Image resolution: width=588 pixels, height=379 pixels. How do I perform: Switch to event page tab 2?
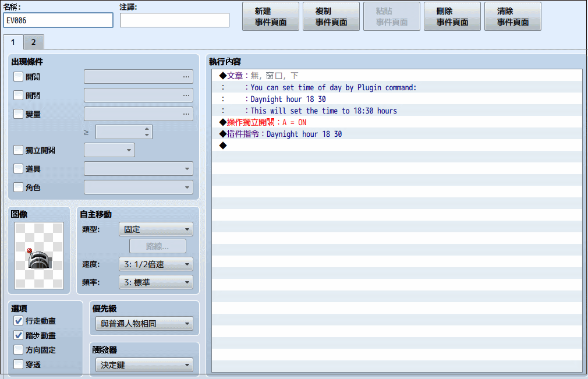click(34, 42)
